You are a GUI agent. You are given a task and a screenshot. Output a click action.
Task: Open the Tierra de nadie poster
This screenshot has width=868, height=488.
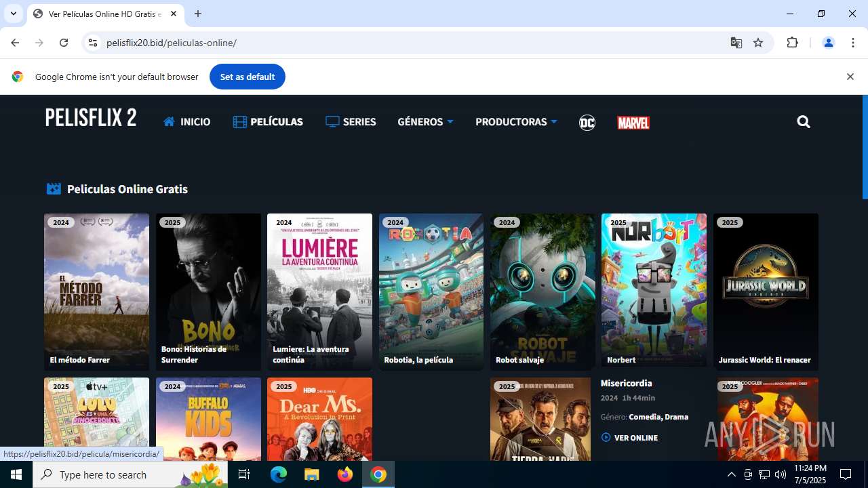coord(540,419)
